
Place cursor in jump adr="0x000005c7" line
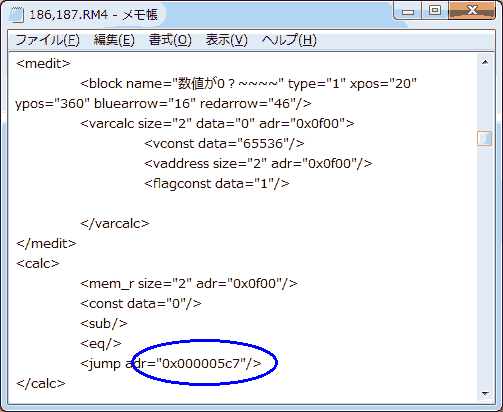[x=171, y=363]
